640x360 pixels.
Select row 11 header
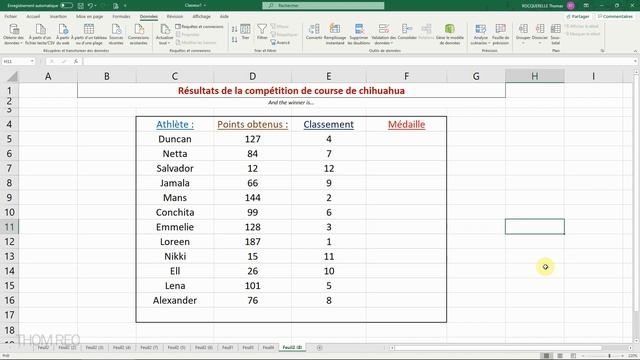9,227
